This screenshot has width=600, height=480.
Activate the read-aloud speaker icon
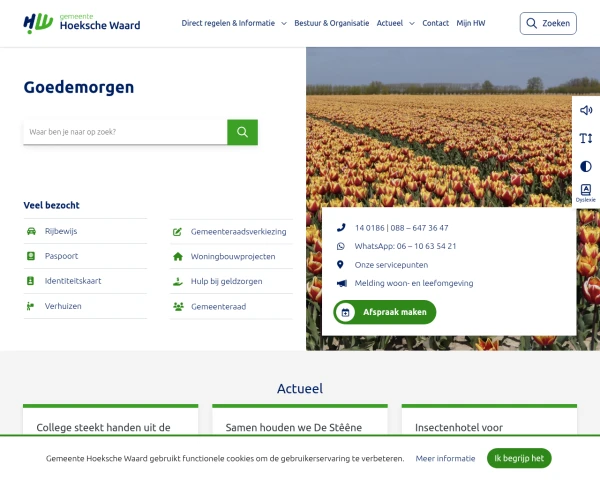click(586, 110)
